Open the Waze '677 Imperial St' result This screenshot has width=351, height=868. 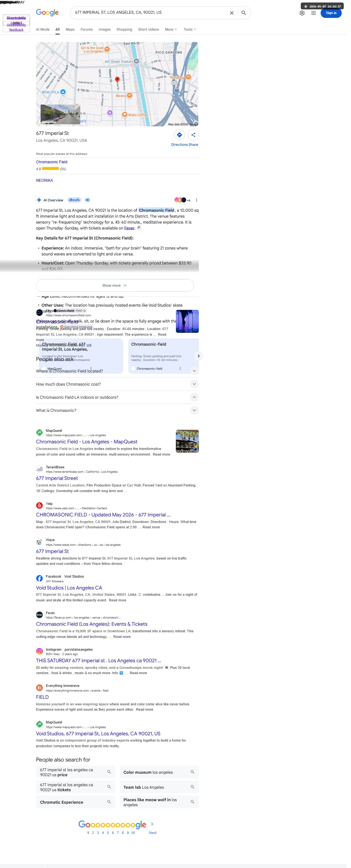52,551
